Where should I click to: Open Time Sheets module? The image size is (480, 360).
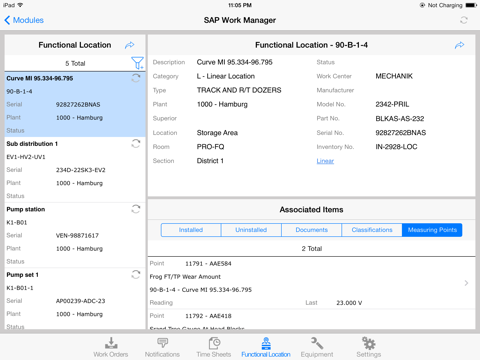(x=214, y=347)
